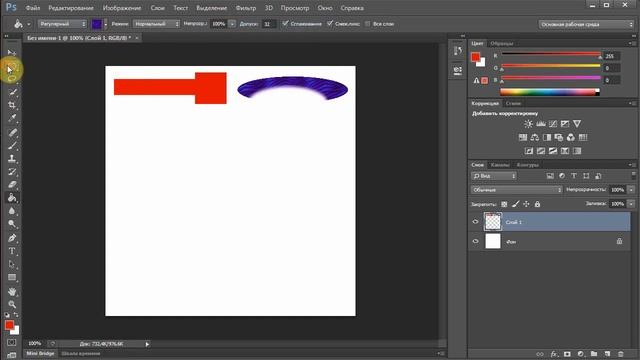
Task: Open fill source dropdown in options bar
Action: 62,24
